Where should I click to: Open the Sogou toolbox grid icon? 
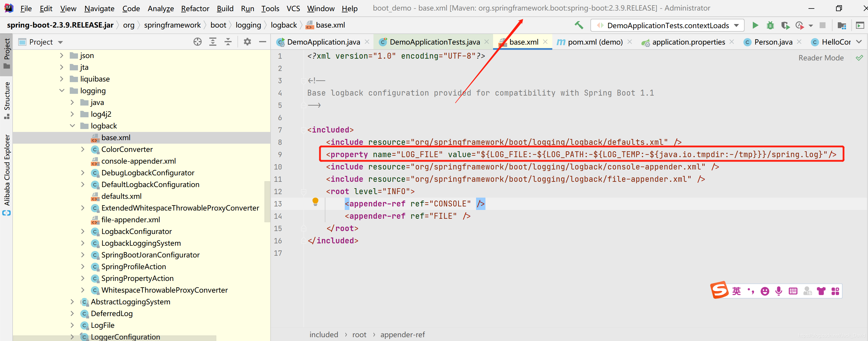click(x=835, y=291)
